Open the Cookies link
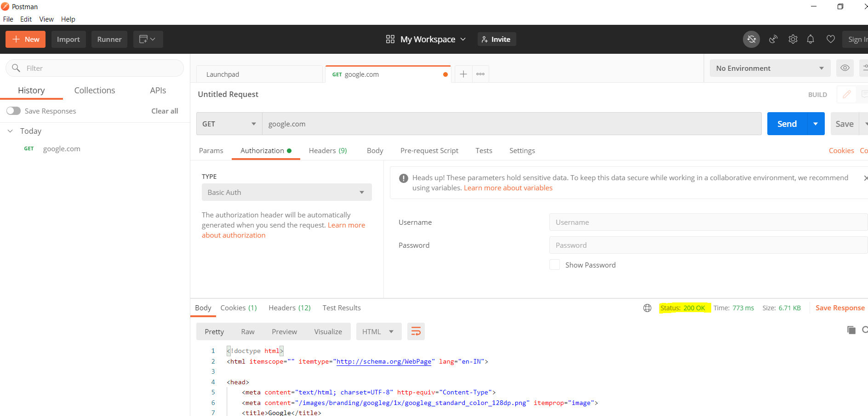The image size is (868, 416). pos(841,151)
